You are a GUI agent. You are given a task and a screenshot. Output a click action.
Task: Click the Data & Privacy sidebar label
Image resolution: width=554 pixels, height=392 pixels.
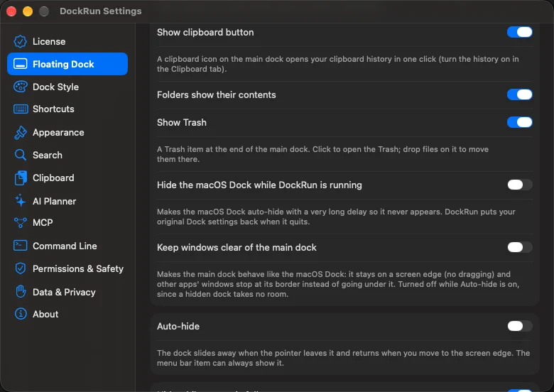pos(64,292)
